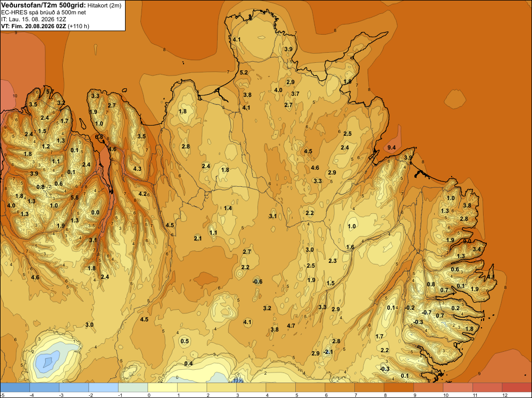
Task: Click legend swatch between 8 and 9
Action: pyautogui.click(x=398, y=387)
